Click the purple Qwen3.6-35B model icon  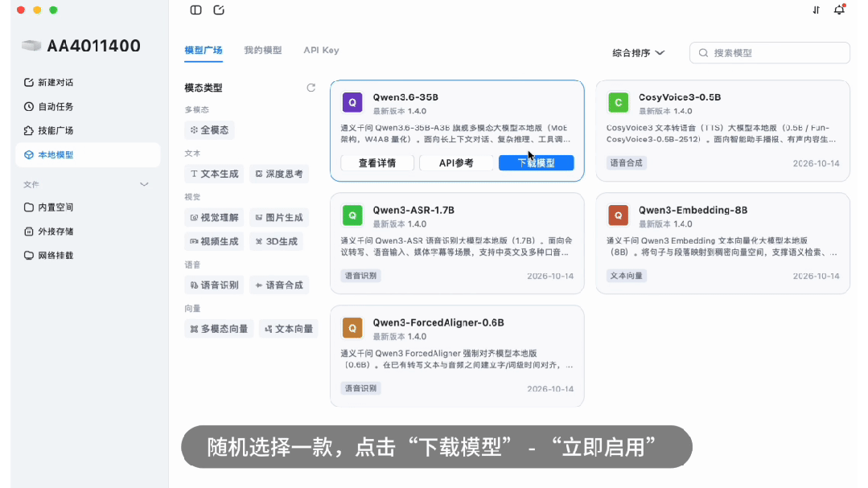pyautogui.click(x=352, y=102)
